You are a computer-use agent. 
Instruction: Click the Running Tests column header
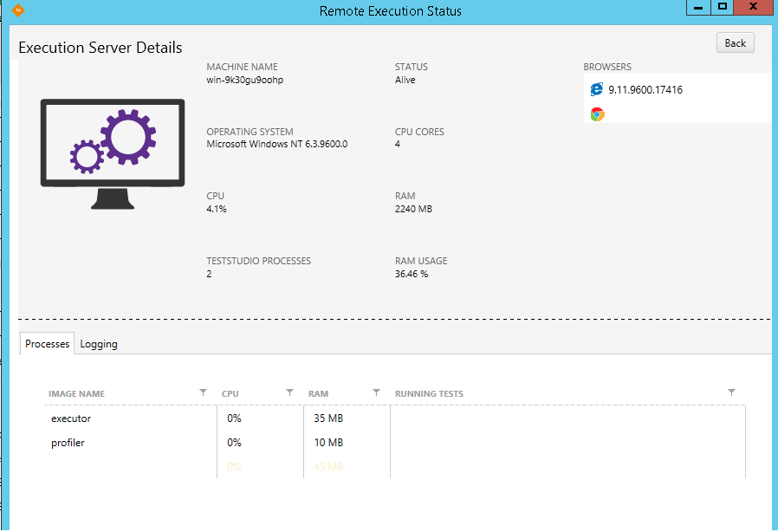(430, 394)
